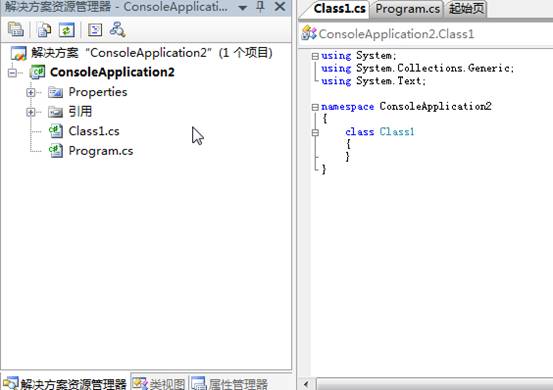Click the line "using System;" in code
This screenshot has height=390, width=553.
tap(359, 56)
